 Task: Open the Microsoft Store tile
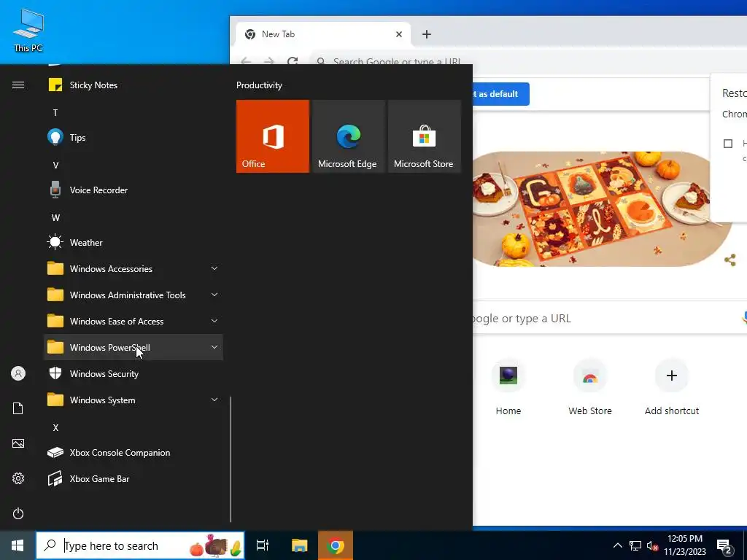[x=424, y=136]
